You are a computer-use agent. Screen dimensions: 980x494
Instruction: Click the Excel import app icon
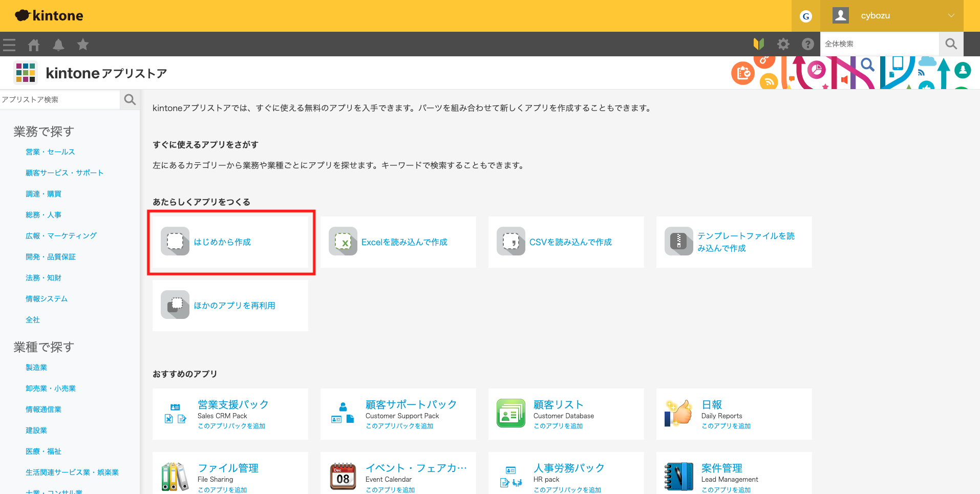343,241
